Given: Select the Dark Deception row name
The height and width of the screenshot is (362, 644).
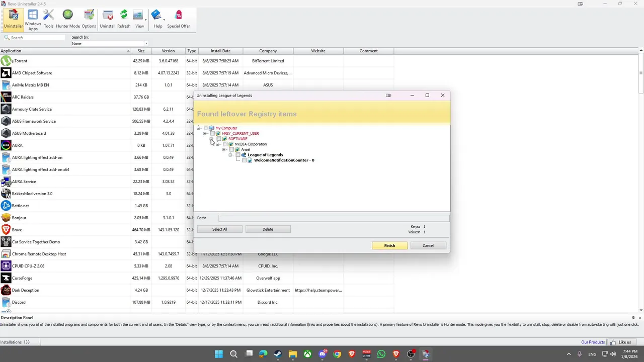Looking at the screenshot, I should [26, 290].
